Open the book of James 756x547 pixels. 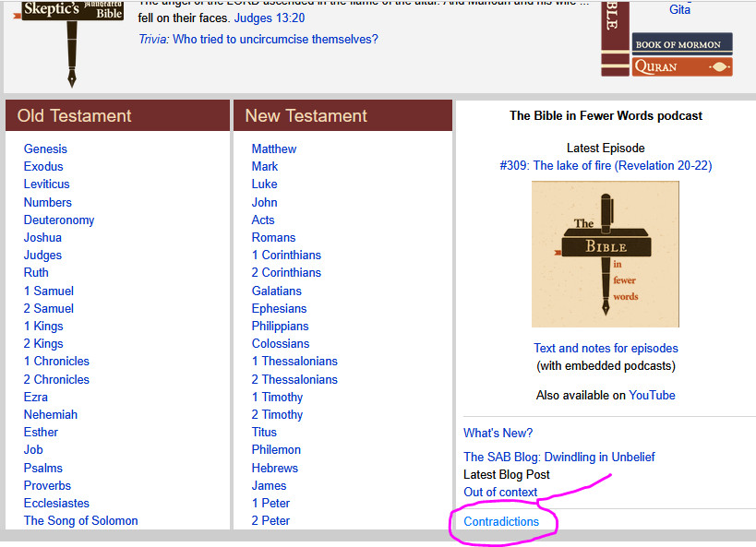269,486
